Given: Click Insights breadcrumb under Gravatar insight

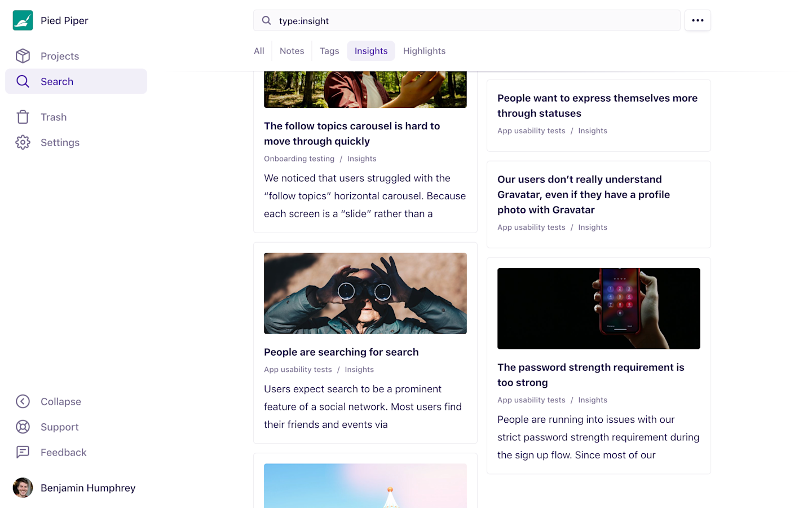Looking at the screenshot, I should point(593,227).
